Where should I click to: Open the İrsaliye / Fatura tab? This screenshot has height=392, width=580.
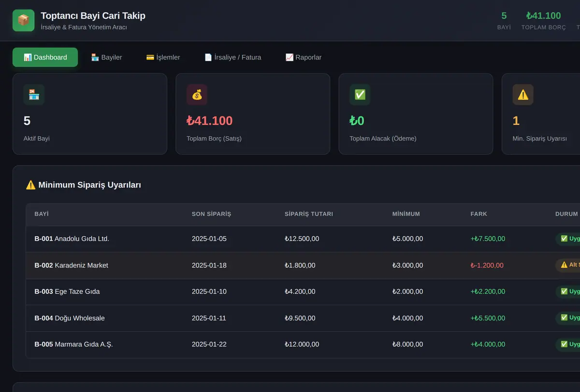232,57
